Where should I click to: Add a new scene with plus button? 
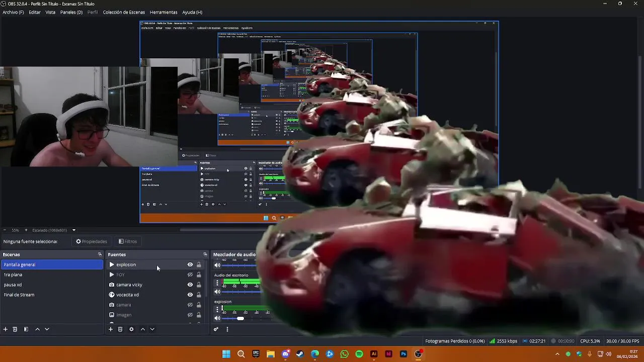click(x=6, y=329)
